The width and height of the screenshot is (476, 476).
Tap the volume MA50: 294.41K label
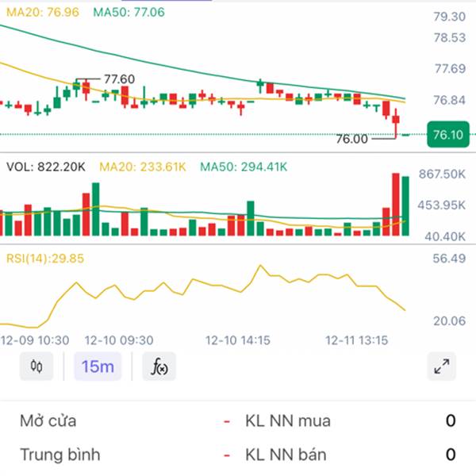coord(244,167)
